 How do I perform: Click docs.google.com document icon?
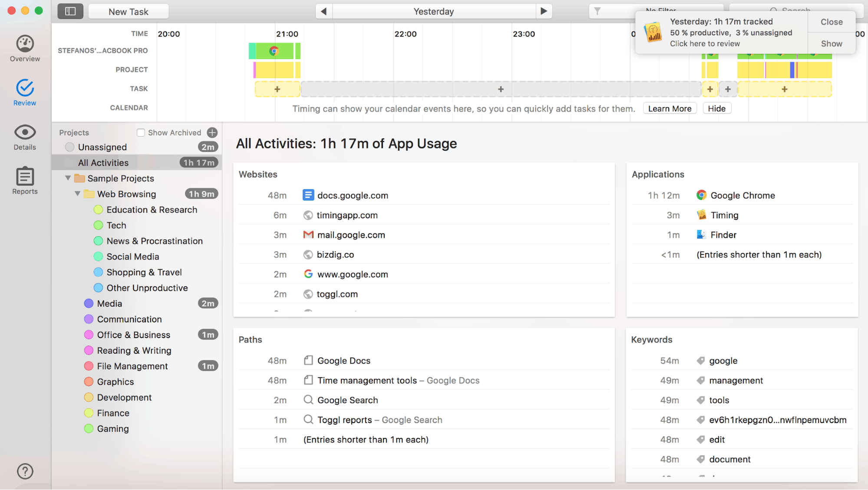[x=308, y=195]
